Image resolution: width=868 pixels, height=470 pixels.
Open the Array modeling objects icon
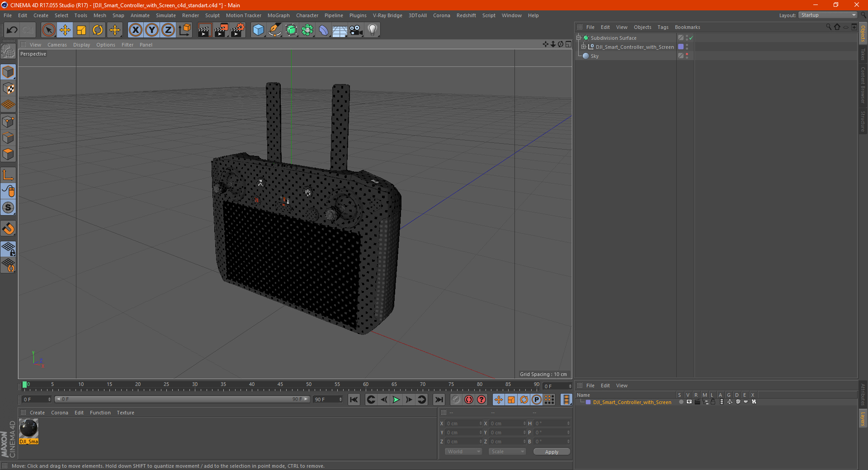pos(307,30)
